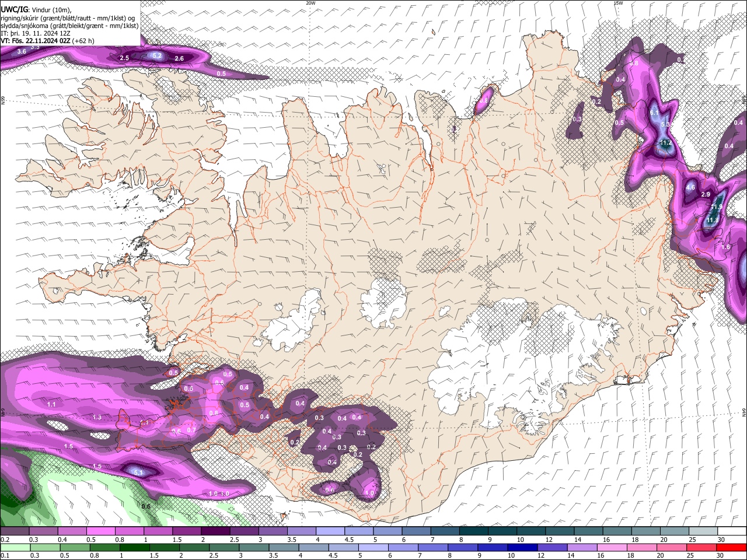The width and height of the screenshot is (747, 560).
Task: Click the red 30 mm swatch in rain legend
Action: tap(732, 547)
